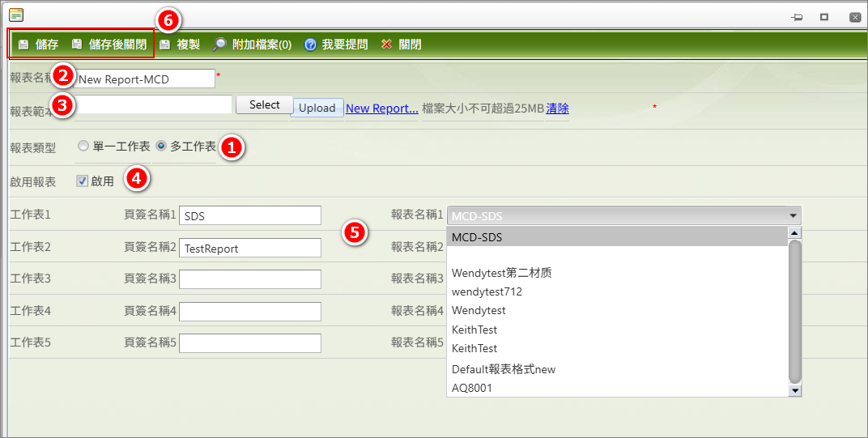Open the New Report... file link
The width and height of the screenshot is (868, 438).
click(x=382, y=108)
